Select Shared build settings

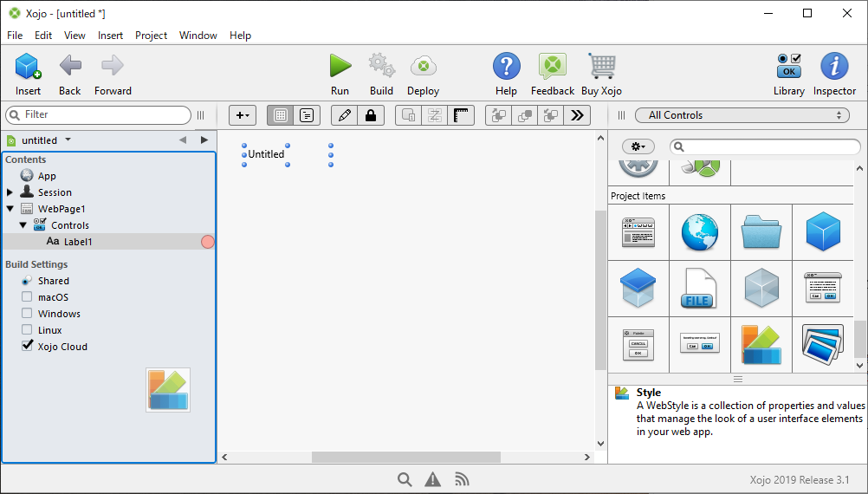coord(54,281)
